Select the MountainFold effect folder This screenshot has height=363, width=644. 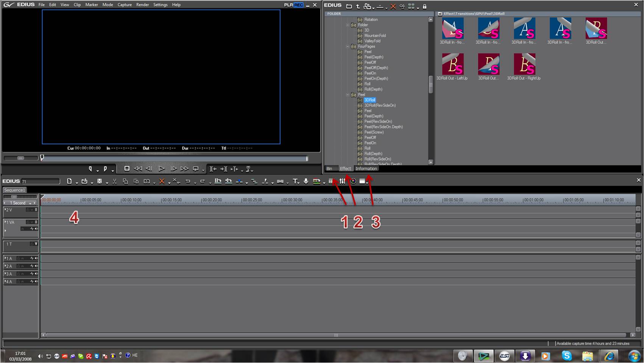coord(375,36)
